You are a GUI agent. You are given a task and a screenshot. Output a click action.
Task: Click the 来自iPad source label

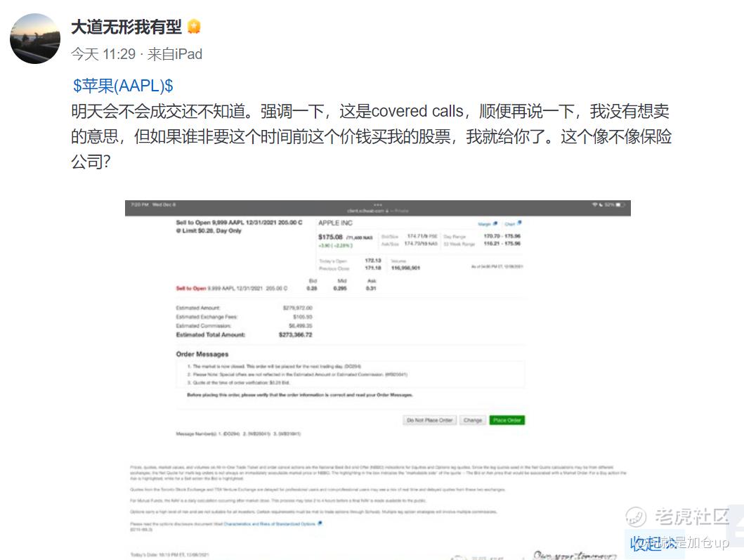click(x=175, y=54)
